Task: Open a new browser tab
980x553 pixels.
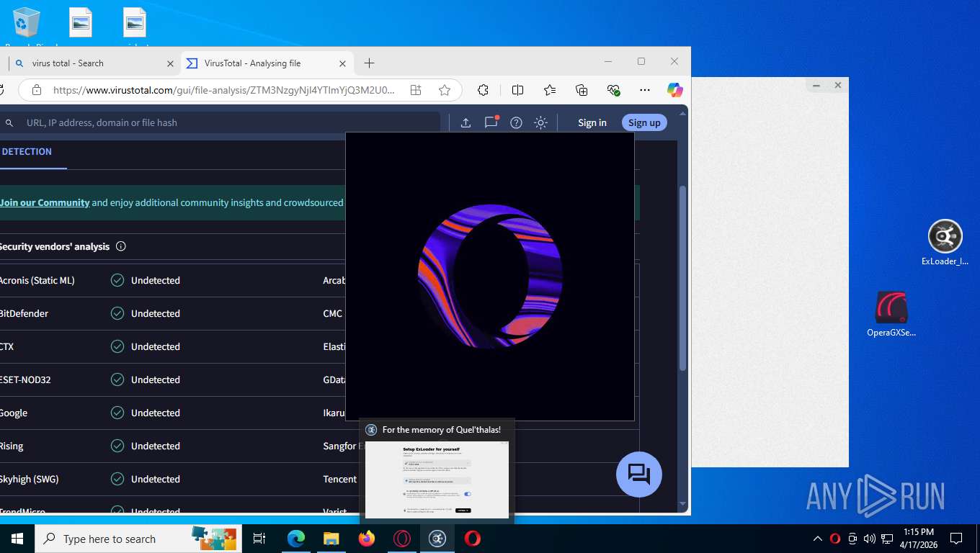Action: (369, 63)
